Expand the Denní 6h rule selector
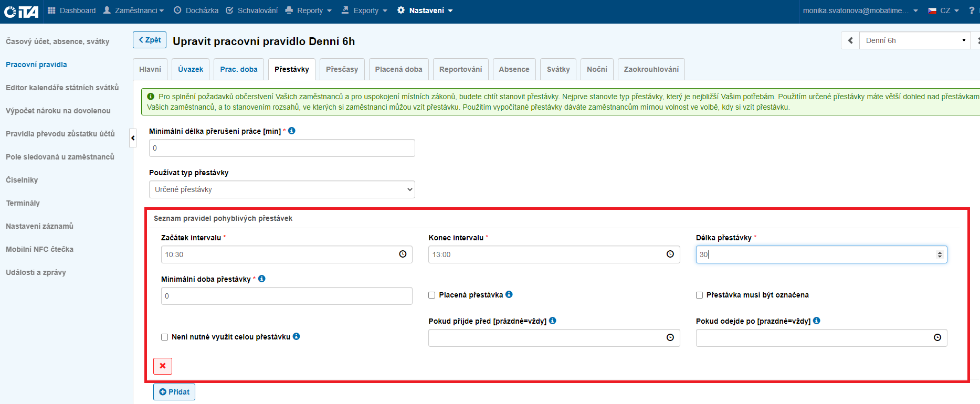This screenshot has height=404, width=980. coord(914,40)
